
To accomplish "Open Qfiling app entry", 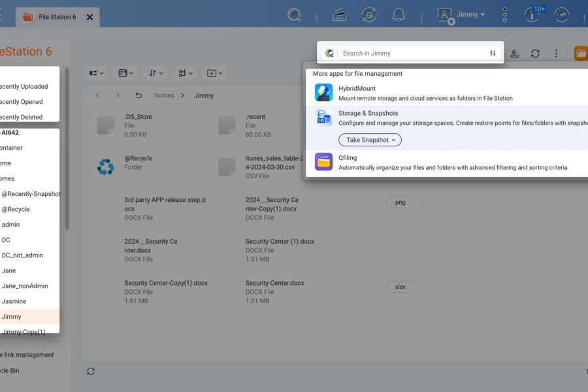I will 447,163.
